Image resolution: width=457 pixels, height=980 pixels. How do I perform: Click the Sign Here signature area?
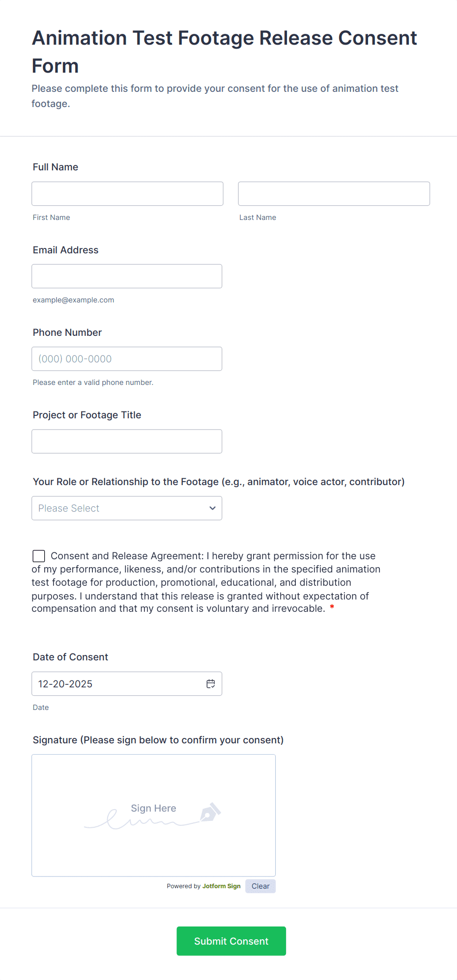(153, 816)
